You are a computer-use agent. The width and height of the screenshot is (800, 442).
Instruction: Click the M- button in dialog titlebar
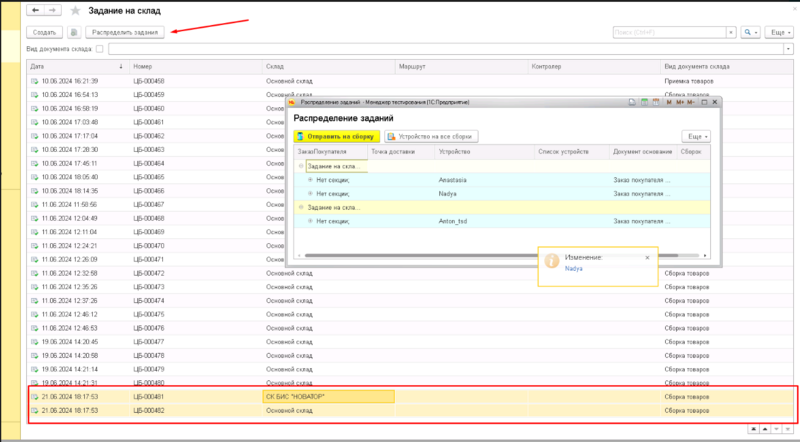[x=691, y=102]
